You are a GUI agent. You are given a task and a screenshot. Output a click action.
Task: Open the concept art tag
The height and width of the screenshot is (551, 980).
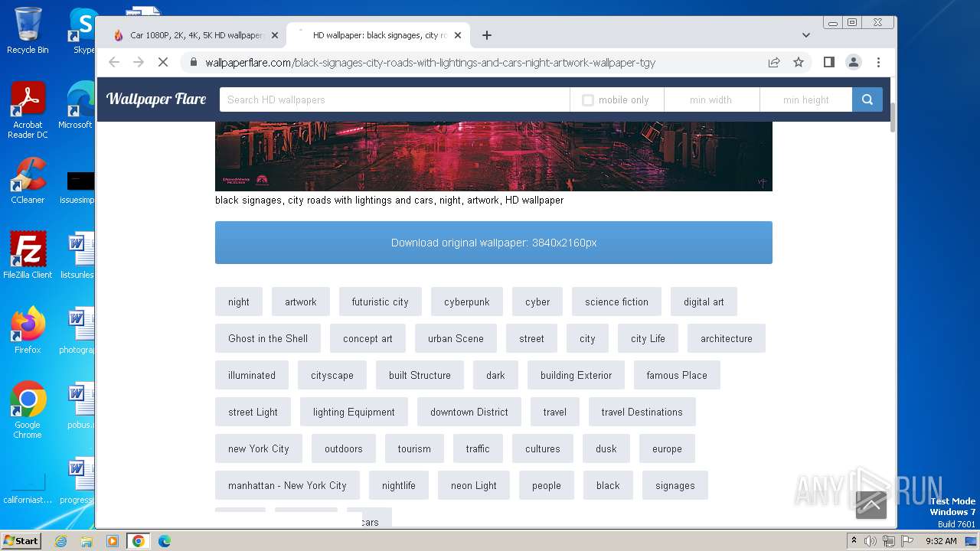tap(367, 338)
